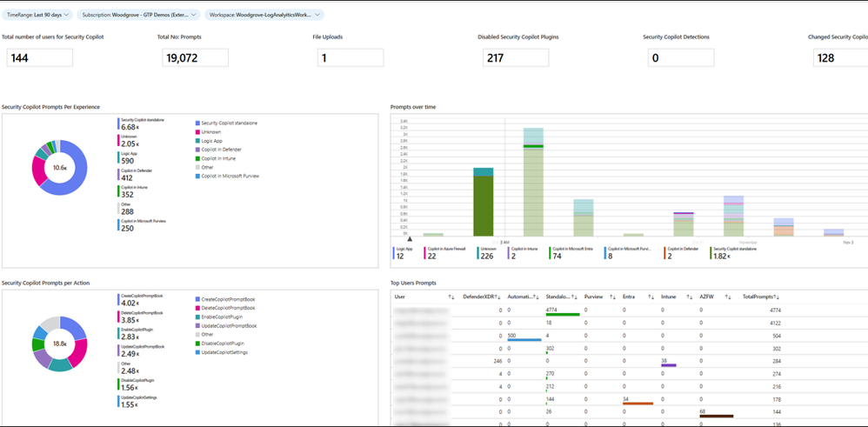Screen dimensions: 868x427
Task: Click the Unknown 2.05K metric
Action: 129,141
